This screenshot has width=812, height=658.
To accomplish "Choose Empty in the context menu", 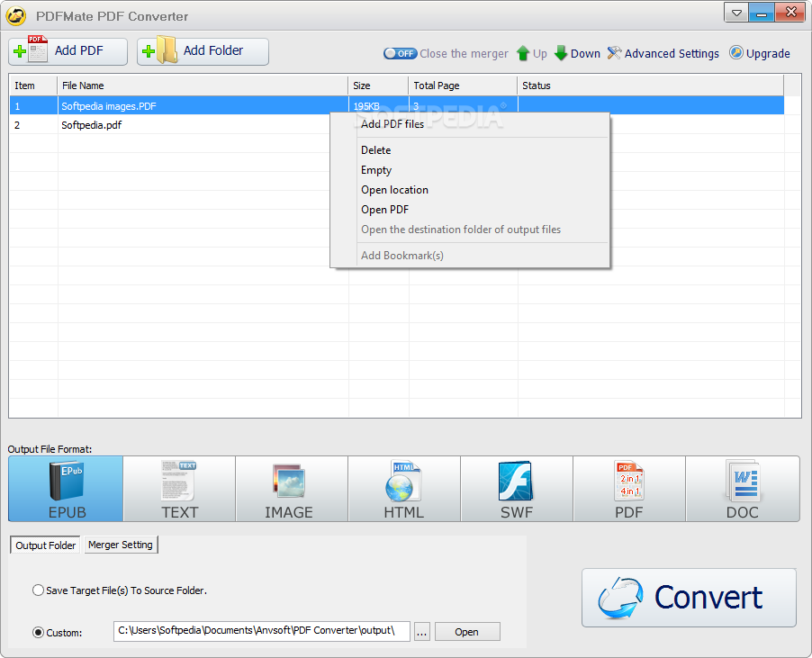I will (x=470, y=170).
